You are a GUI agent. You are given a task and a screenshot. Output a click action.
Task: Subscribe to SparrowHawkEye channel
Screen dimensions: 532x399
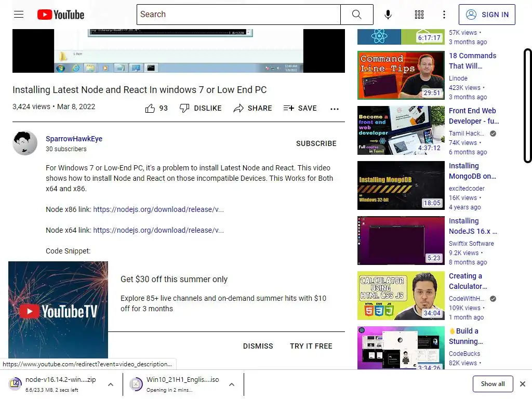pyautogui.click(x=316, y=143)
